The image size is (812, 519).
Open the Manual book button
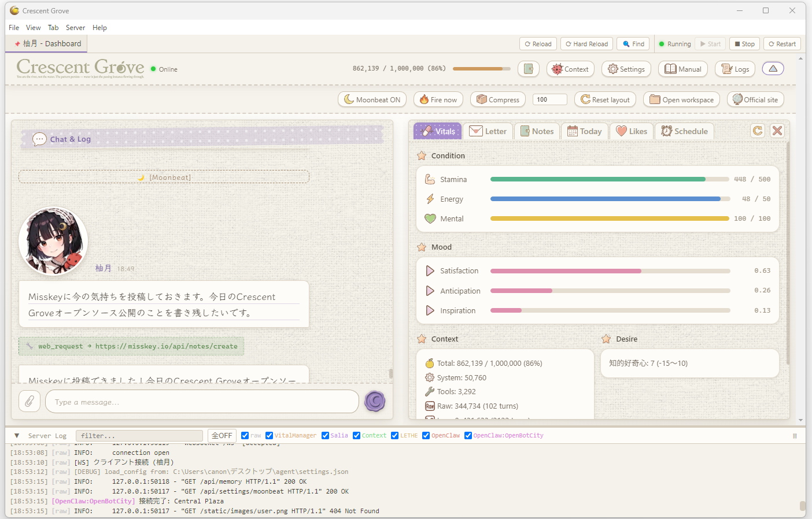683,69
